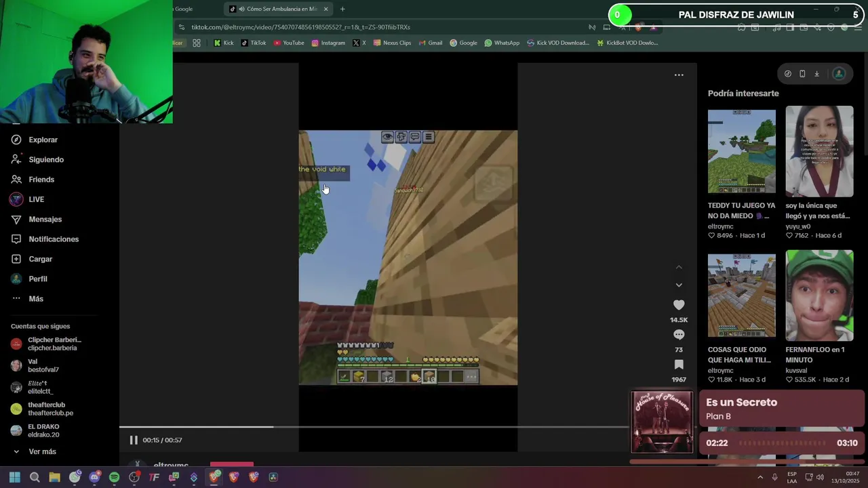Open the Gmail bookmark
Viewport: 868px width, 488px height.
point(430,43)
